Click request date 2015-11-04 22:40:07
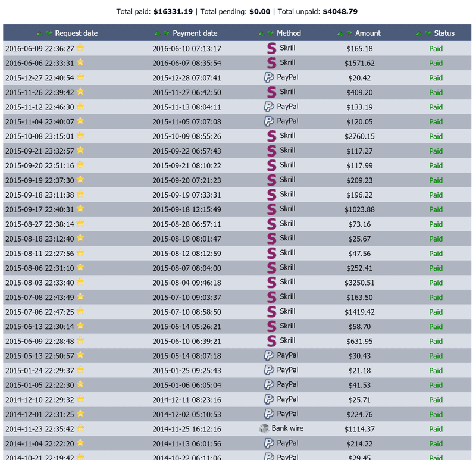The width and height of the screenshot is (476, 460). click(40, 122)
